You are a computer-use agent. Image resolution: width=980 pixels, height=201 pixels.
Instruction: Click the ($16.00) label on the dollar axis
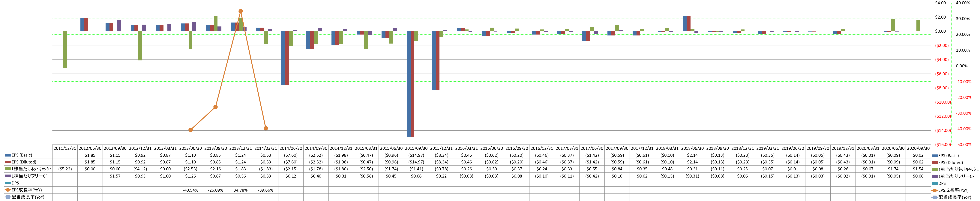(x=943, y=145)
